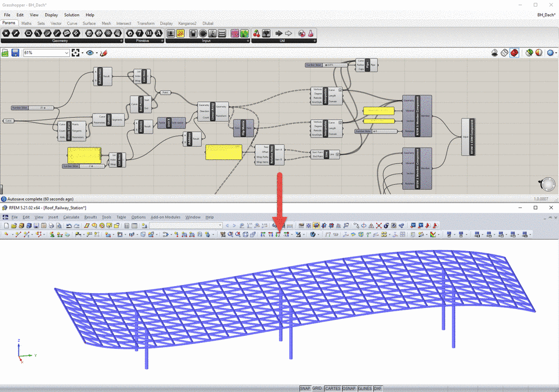Click the flask icon in Util group

tap(311, 33)
